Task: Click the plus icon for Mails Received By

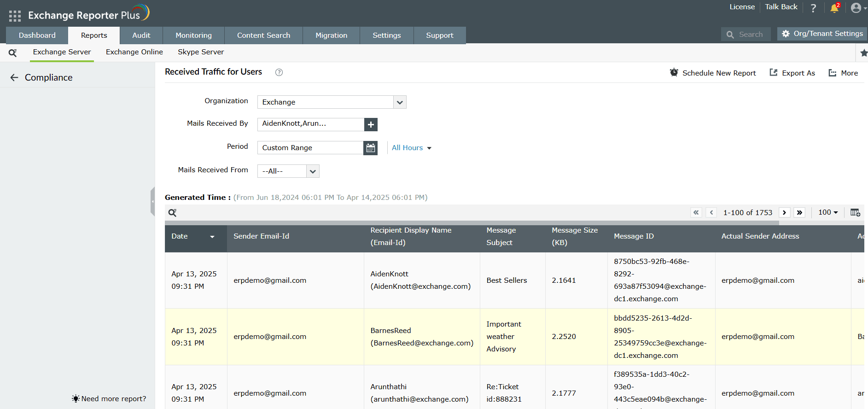Action: click(371, 124)
